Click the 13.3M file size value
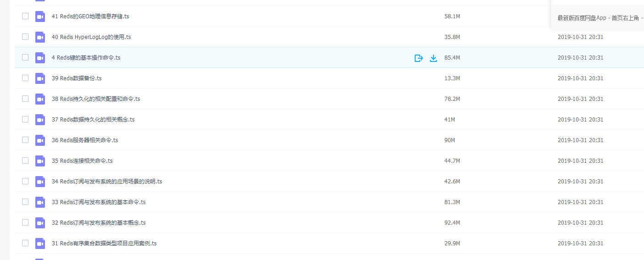Screen dimensions: 644x260 [x=452, y=78]
